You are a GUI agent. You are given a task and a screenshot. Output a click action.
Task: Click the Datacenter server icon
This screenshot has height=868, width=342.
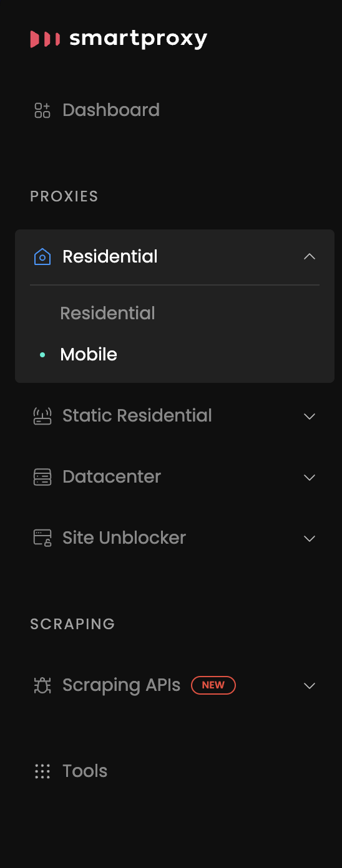tap(42, 477)
